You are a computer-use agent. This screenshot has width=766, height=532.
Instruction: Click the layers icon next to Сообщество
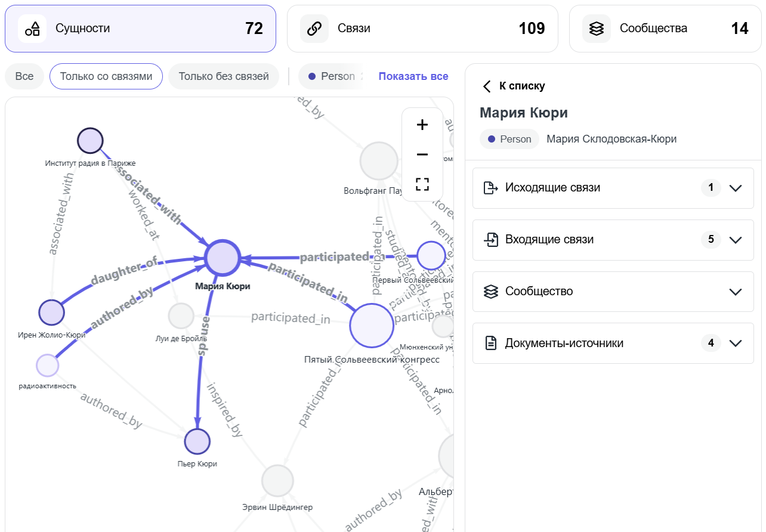click(490, 292)
